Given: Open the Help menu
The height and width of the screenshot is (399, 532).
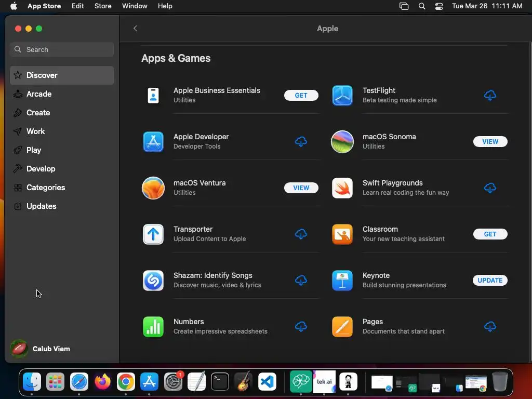Looking at the screenshot, I should pyautogui.click(x=165, y=6).
